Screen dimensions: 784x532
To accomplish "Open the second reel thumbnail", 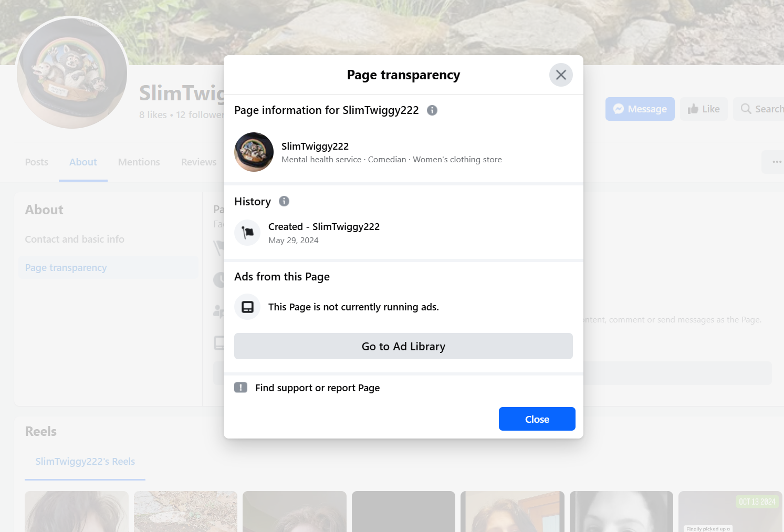I will pyautogui.click(x=185, y=512).
